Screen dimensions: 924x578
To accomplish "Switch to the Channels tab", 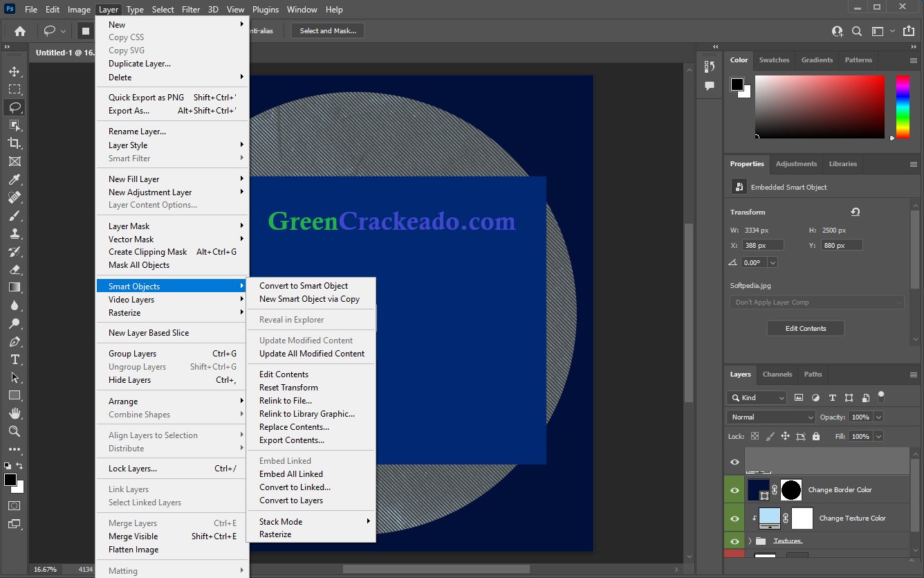I will (777, 374).
